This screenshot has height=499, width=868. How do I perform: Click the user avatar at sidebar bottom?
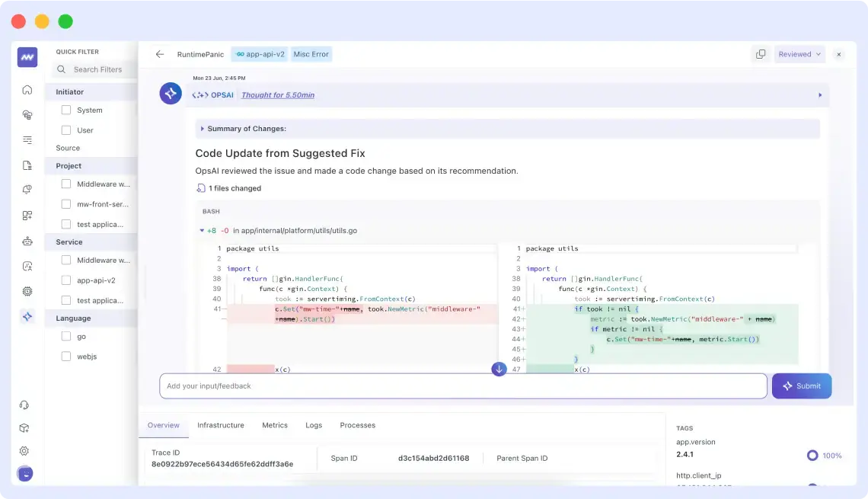click(26, 473)
